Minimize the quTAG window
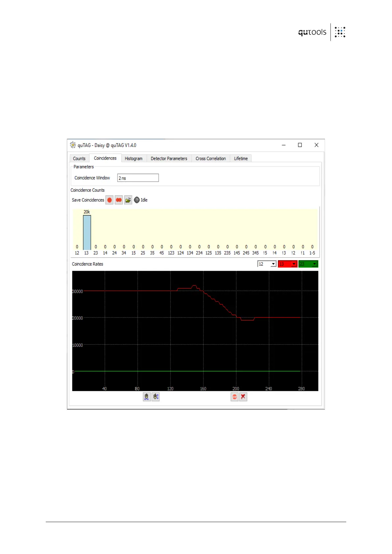Image resolution: width=392 pixels, height=554 pixels. pyautogui.click(x=284, y=145)
